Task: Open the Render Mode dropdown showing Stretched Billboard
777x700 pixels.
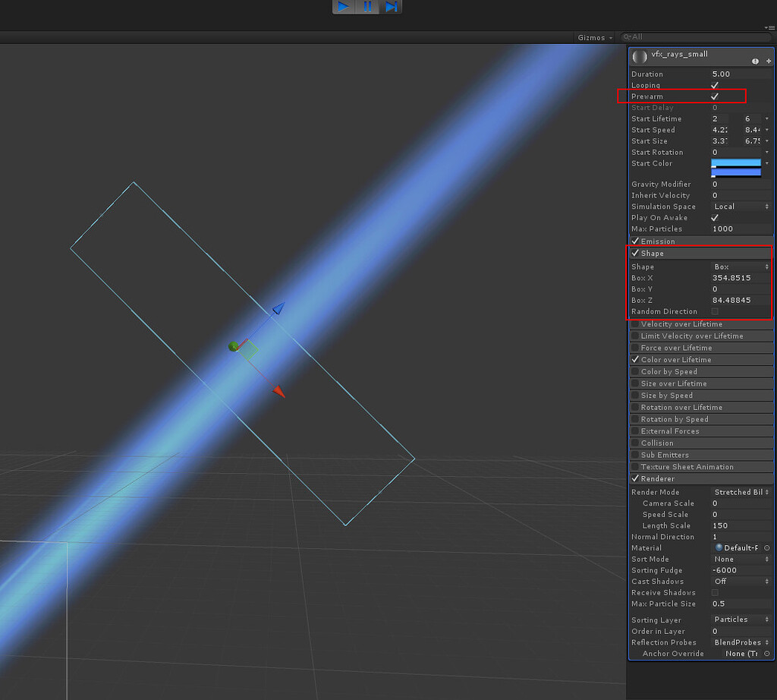Action: (x=740, y=492)
